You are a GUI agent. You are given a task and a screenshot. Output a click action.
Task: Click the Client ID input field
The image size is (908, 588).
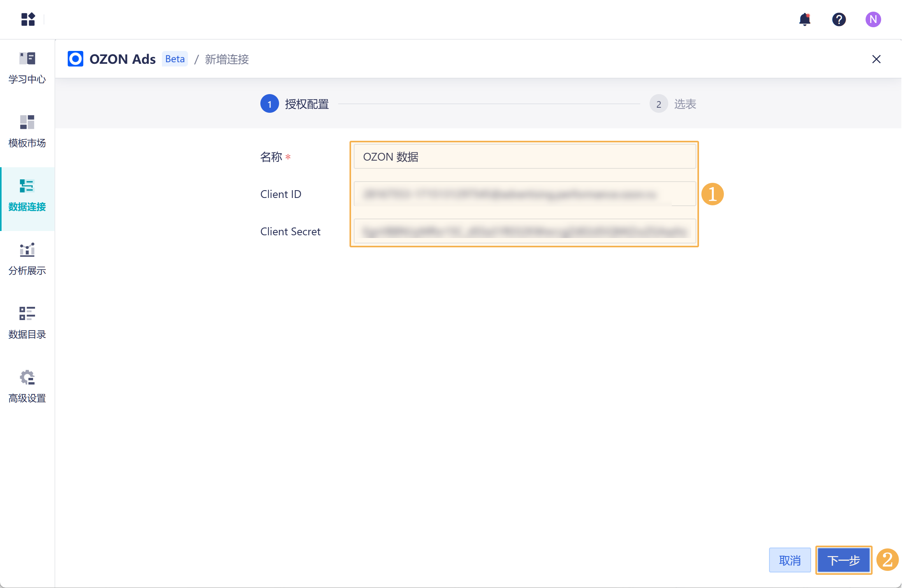[525, 194]
